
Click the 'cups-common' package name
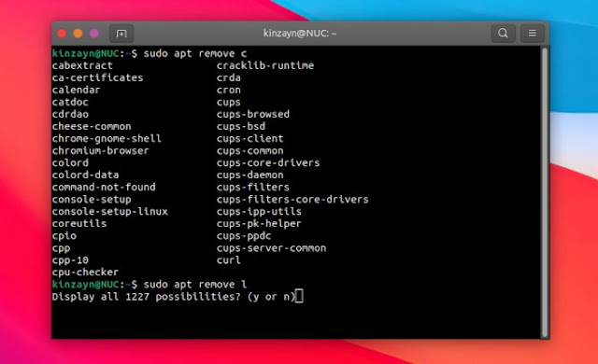tap(250, 151)
